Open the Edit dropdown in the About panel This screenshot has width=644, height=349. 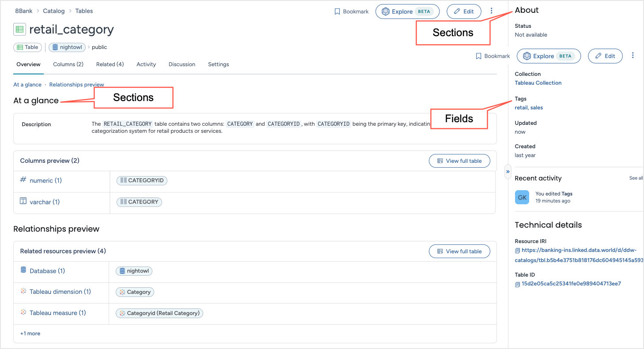click(x=605, y=56)
